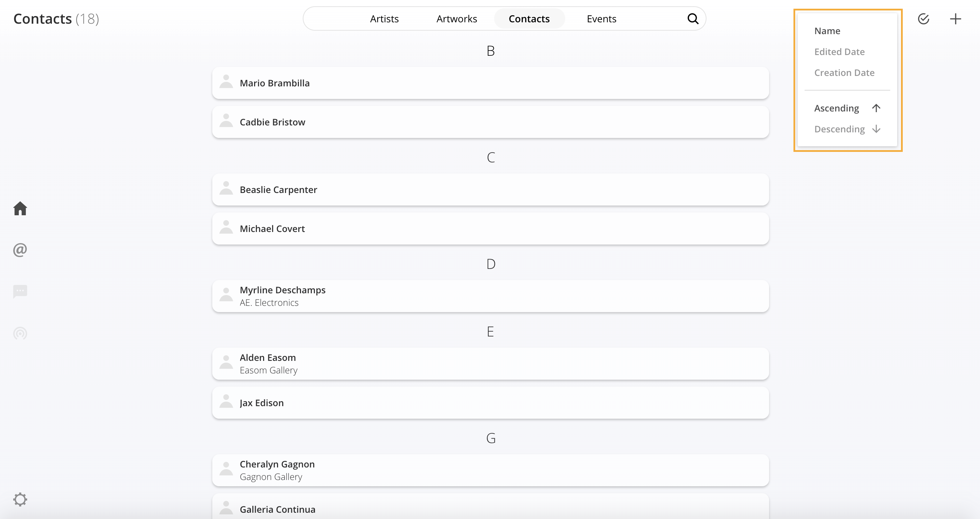Open the chat bubble sidebar icon
Screen dimensions: 980x519
coord(20,292)
